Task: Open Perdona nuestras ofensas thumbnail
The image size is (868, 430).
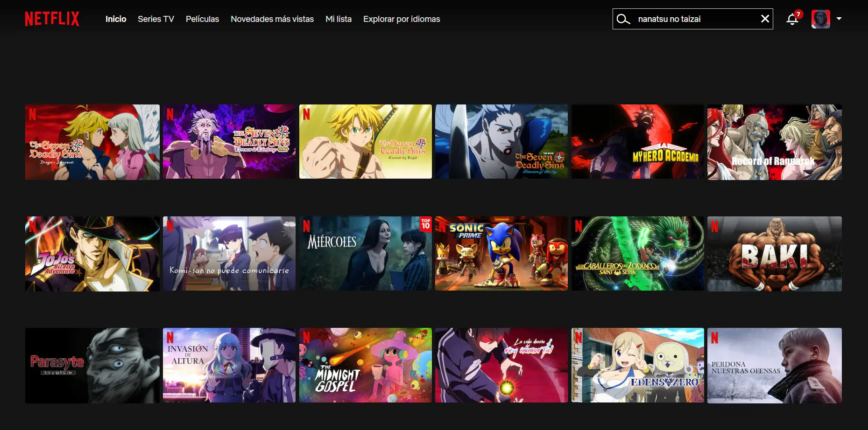Action: point(775,366)
